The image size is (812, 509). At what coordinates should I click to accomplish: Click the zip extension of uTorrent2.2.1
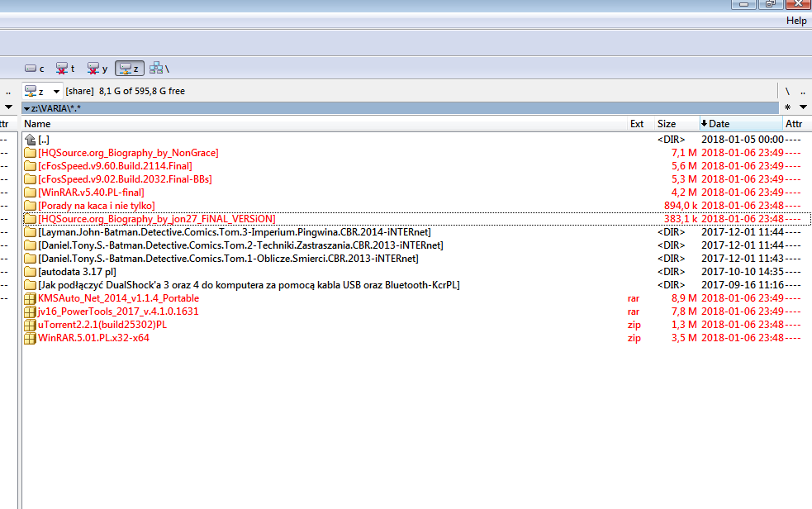[634, 325]
